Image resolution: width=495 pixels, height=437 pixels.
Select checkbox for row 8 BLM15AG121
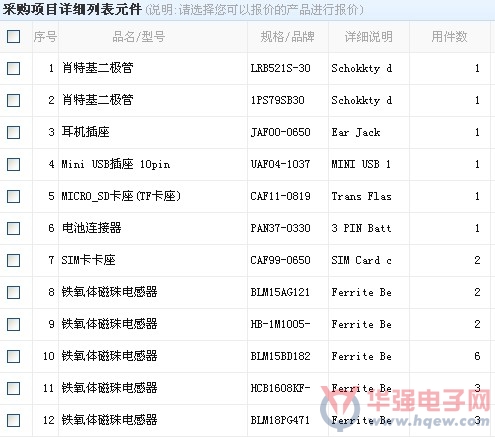(x=13, y=292)
